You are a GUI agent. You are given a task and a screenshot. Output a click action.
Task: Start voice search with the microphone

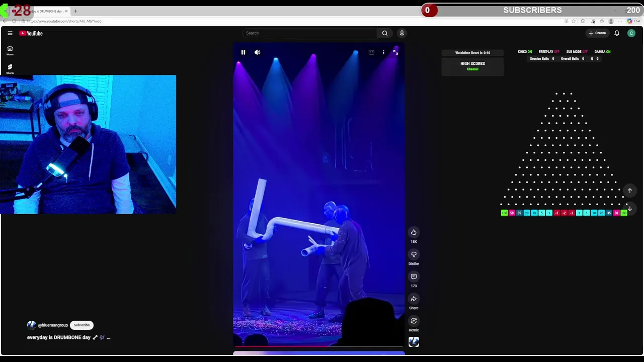(401, 33)
